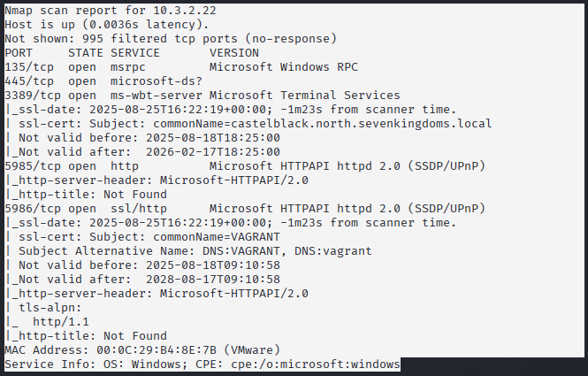Select the 3389/tcp port entry

click(x=33, y=96)
